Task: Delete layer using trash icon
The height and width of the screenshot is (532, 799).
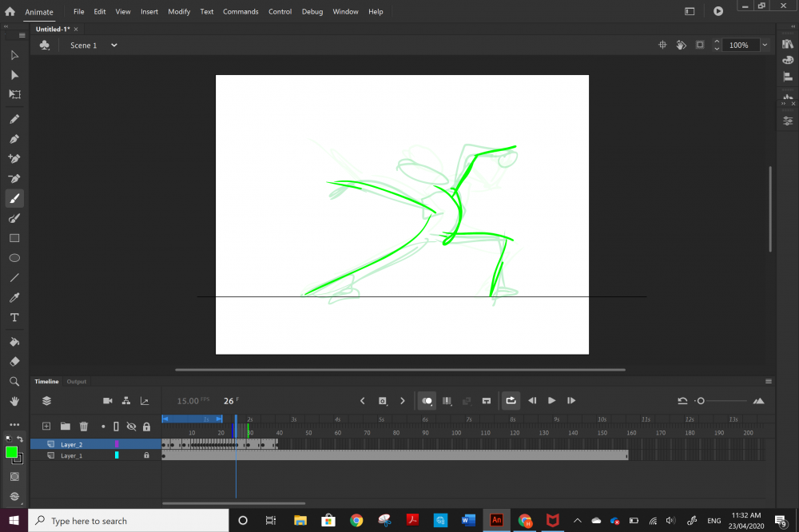Action: point(84,427)
